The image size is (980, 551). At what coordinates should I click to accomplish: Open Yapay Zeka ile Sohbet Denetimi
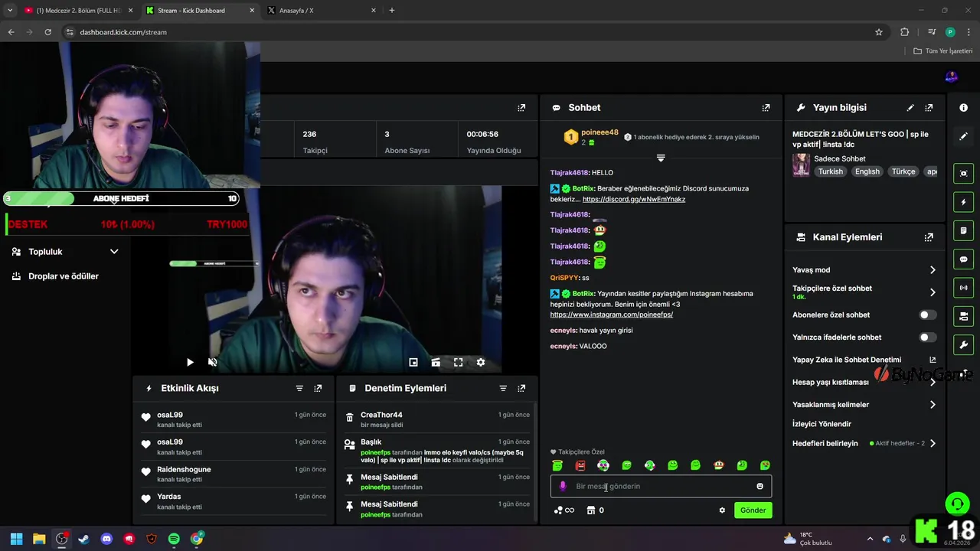point(864,360)
